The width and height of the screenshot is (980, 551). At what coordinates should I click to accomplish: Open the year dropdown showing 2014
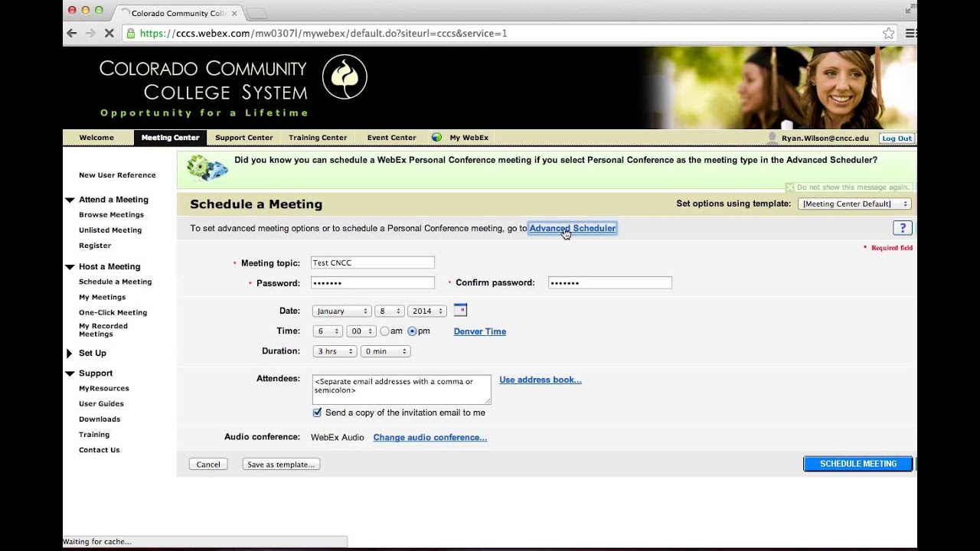pos(426,311)
